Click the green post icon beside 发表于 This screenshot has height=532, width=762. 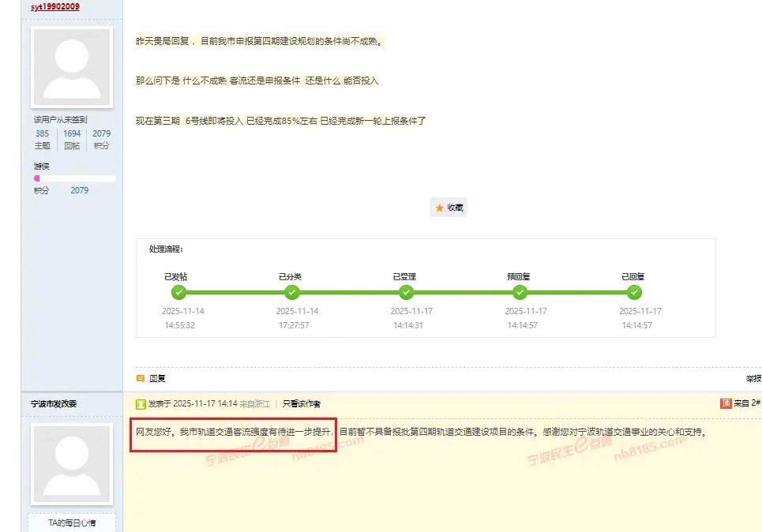[x=141, y=404]
